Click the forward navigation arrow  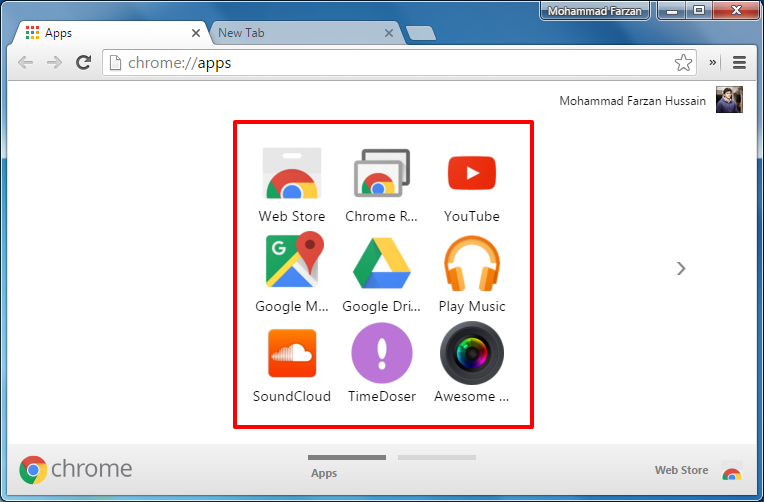(54, 62)
